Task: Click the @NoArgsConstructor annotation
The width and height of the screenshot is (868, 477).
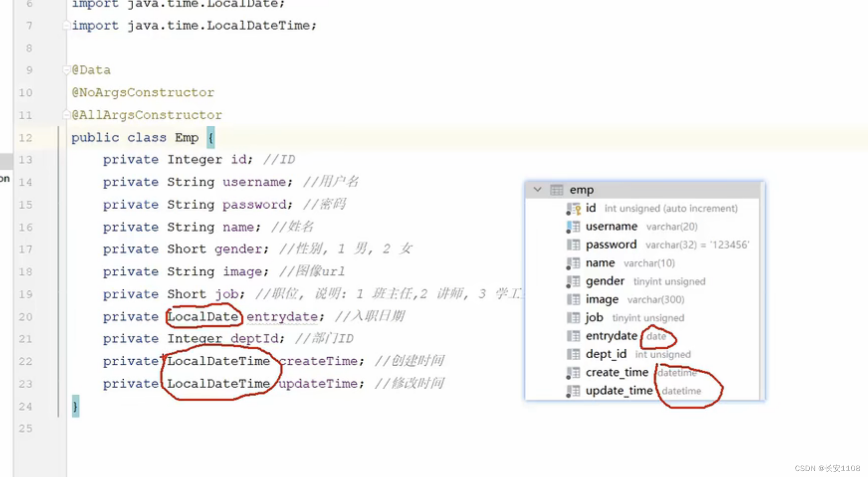Action: (x=143, y=92)
